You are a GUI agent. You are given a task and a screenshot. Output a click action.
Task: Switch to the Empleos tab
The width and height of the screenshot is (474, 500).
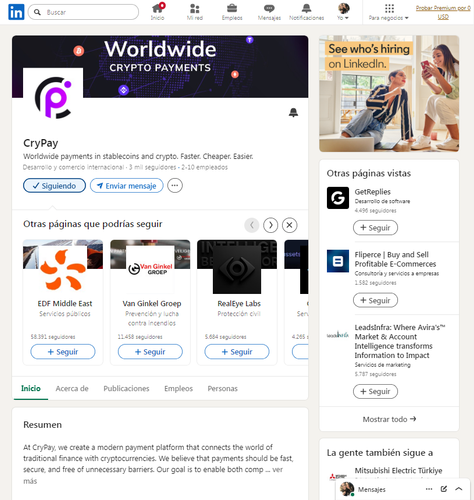pos(178,389)
